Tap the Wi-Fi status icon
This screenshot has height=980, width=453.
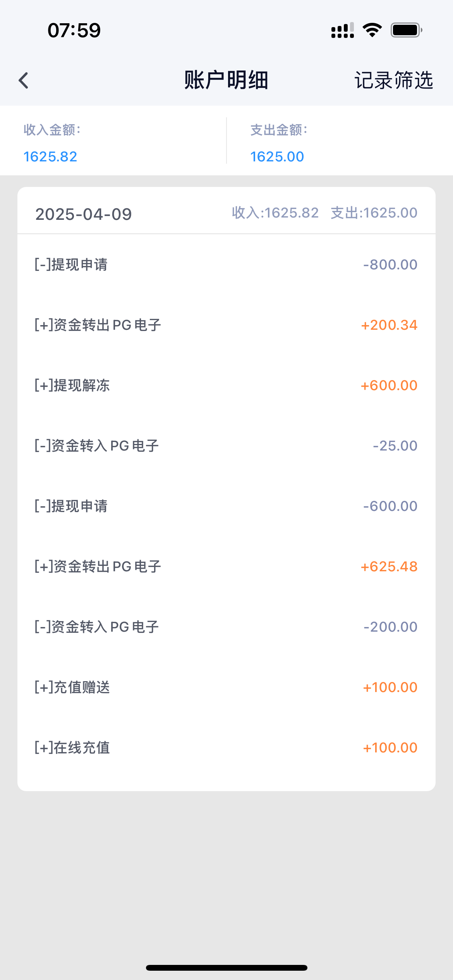click(372, 30)
